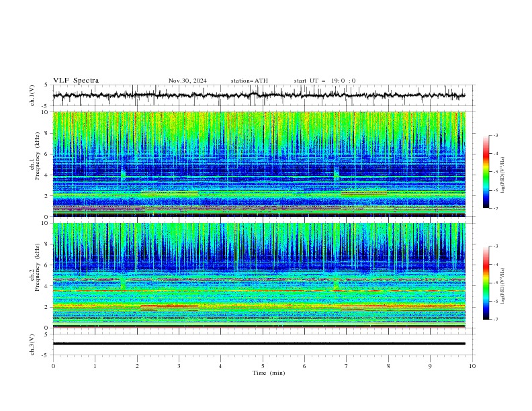This screenshot has height=411, width=532.
Task: Click the "ch.1(V)" axis label
Action: [32, 95]
